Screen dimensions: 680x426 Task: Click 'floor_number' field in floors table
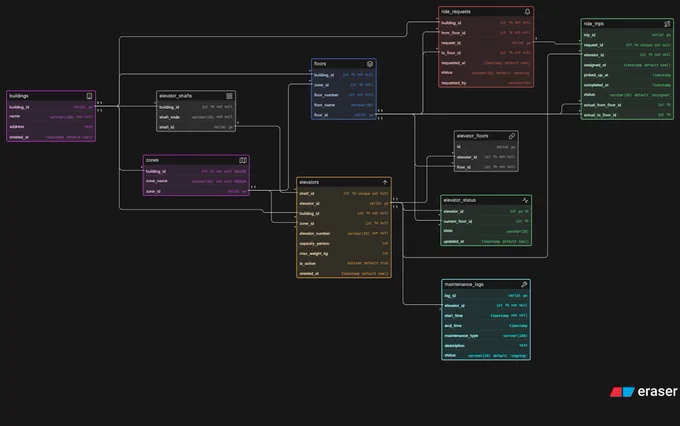pos(343,95)
